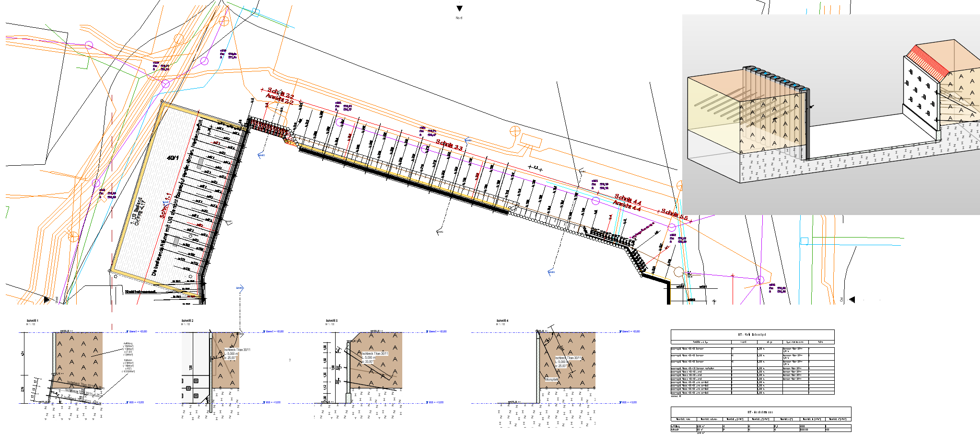
Task: Select the Ost direction arrow symbol
Action: point(852,300)
